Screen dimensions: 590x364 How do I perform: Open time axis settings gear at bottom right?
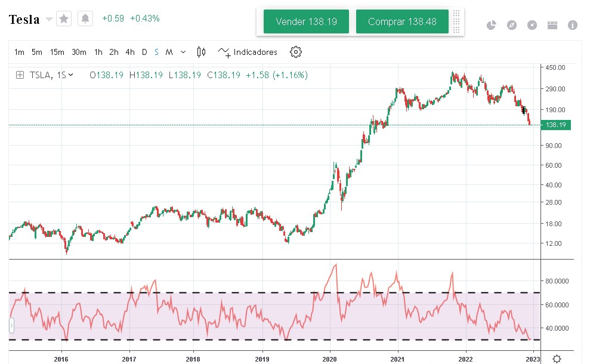(557, 359)
